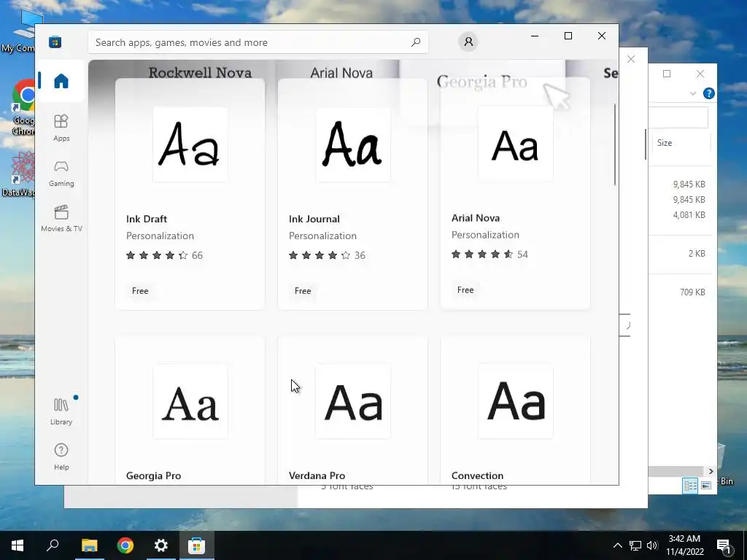Viewport: 747px width, 560px height.
Task: Open the Arial Nova font card
Action: 515,192
